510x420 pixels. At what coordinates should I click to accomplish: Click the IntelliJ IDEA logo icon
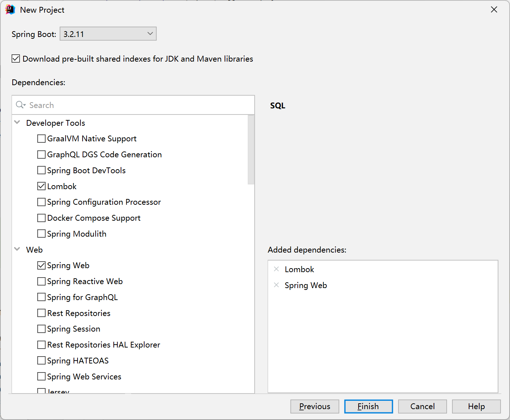[x=10, y=10]
